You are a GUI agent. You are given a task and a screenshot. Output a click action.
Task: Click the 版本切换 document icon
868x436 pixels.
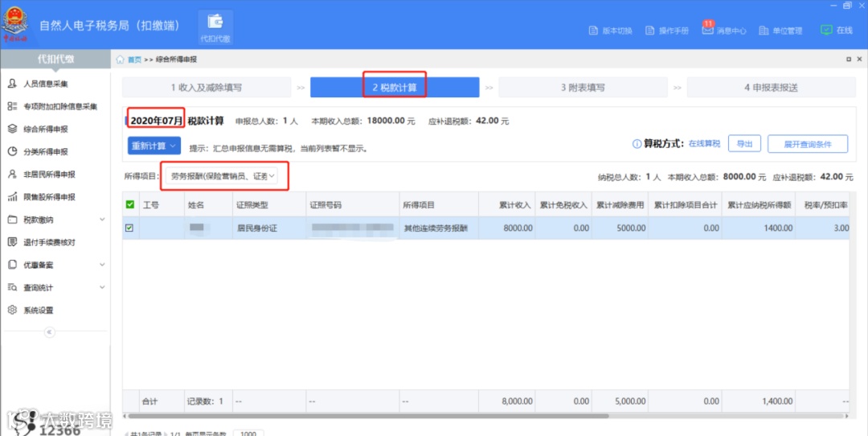pos(593,31)
